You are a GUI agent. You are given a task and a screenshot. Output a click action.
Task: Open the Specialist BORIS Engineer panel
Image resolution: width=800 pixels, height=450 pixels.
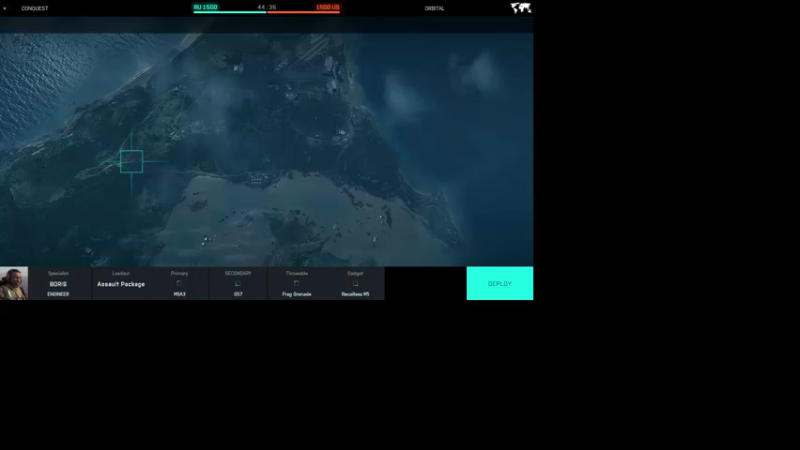tap(58, 283)
